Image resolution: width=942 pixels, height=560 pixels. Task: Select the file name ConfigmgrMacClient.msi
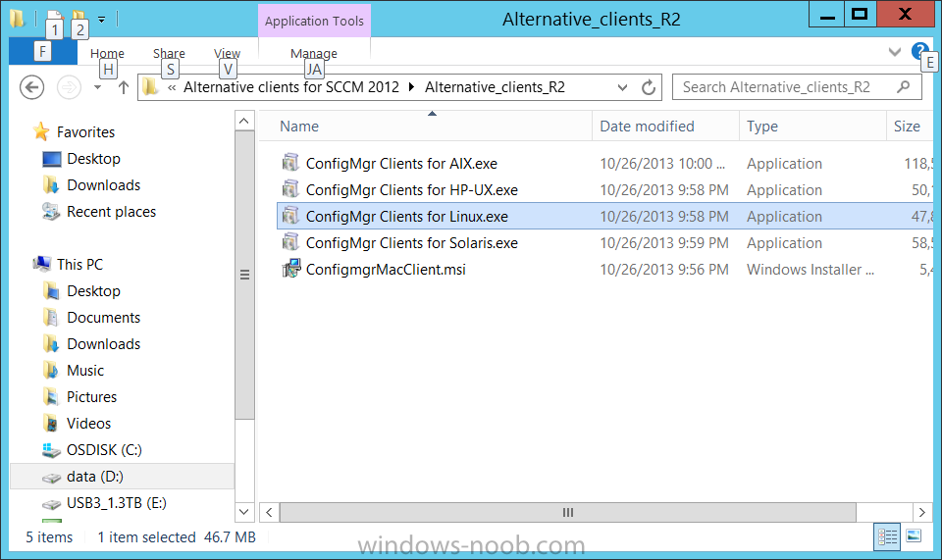386,269
